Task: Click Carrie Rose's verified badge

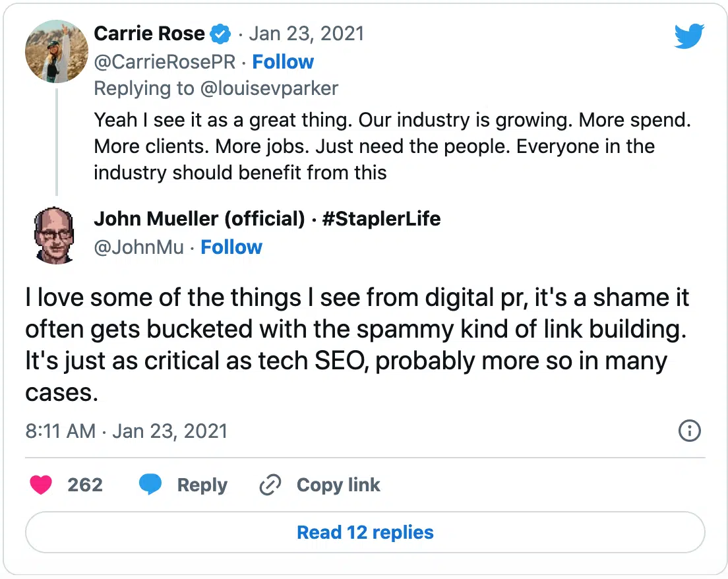Action: tap(220, 34)
